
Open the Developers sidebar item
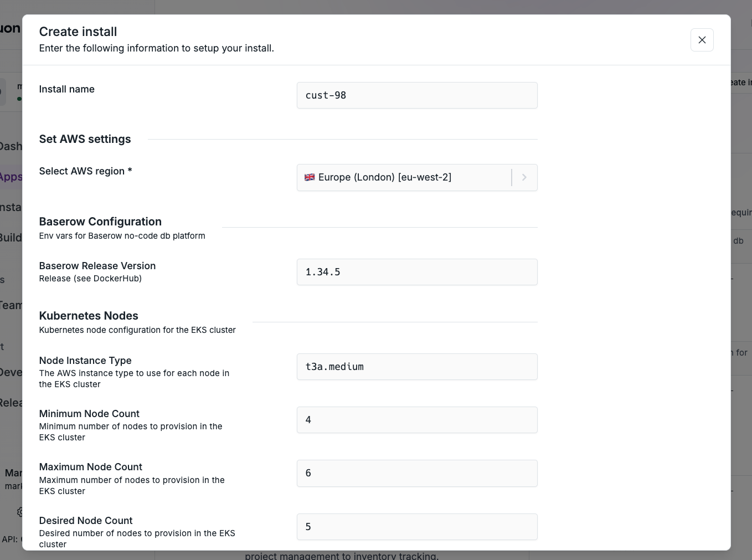click(x=11, y=372)
